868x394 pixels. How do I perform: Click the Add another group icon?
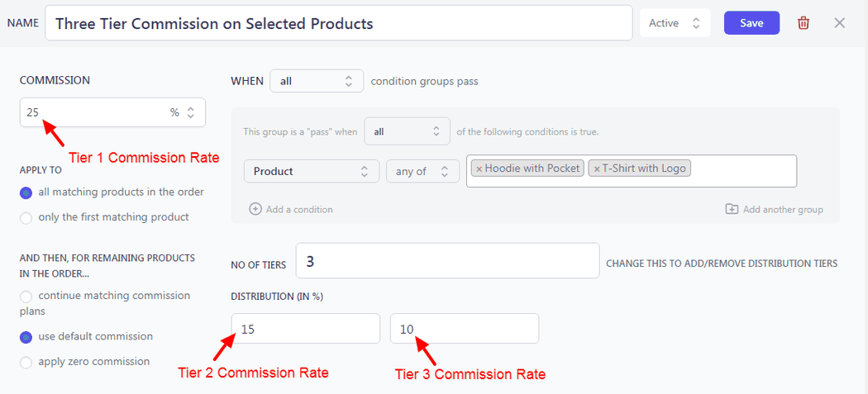pyautogui.click(x=732, y=209)
